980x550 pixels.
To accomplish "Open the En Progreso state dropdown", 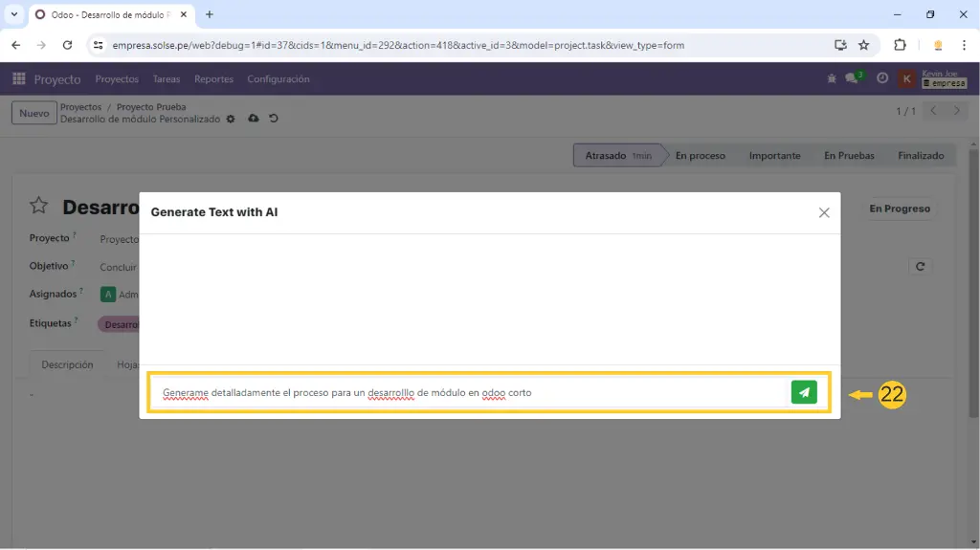I will click(x=899, y=209).
